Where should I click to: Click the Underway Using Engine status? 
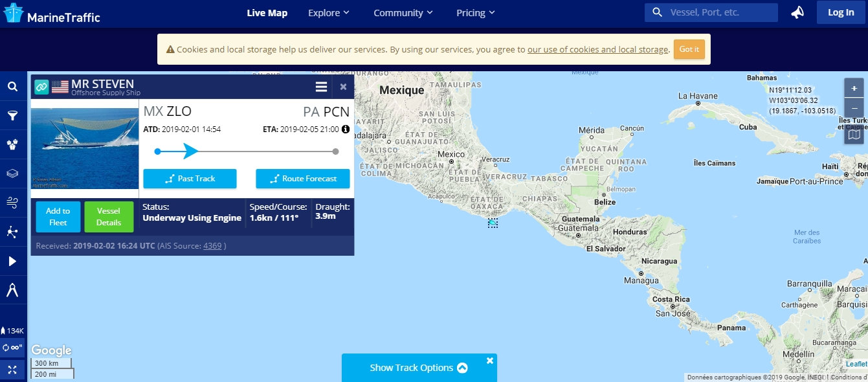(x=192, y=218)
